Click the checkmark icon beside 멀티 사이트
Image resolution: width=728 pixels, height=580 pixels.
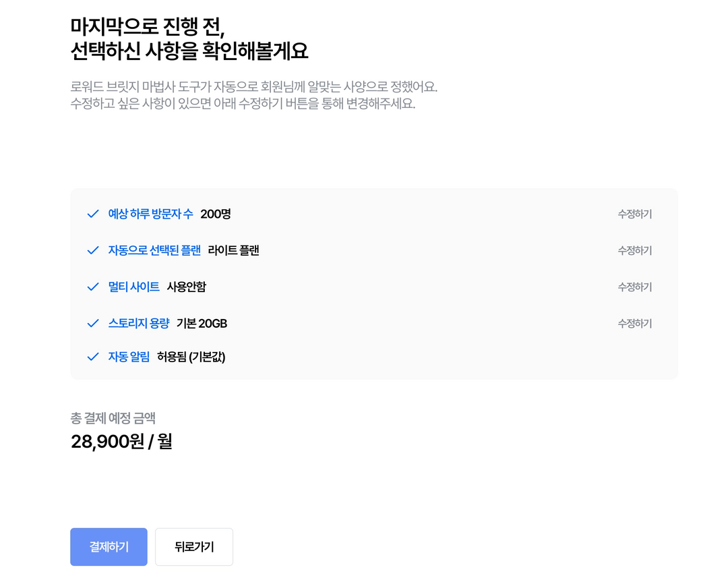click(x=93, y=287)
